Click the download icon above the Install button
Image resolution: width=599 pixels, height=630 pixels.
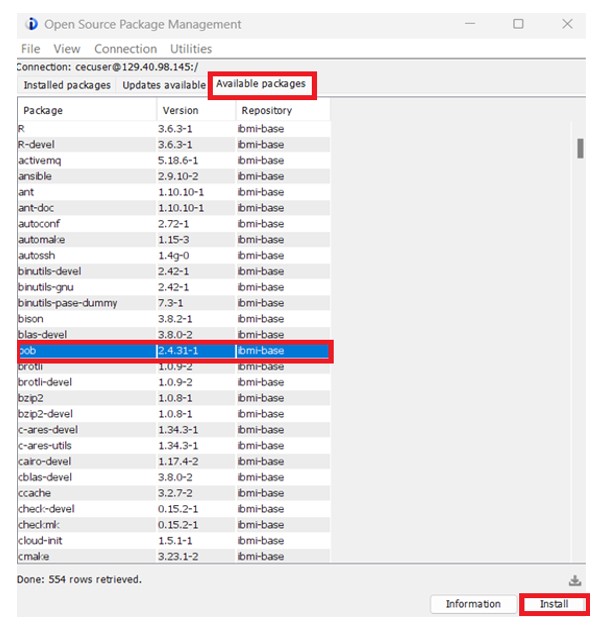click(x=574, y=580)
